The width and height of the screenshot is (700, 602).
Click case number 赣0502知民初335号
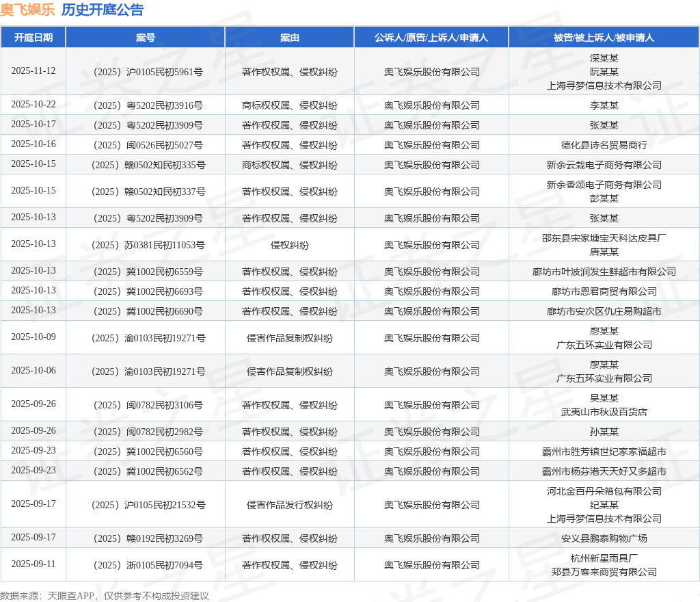pos(148,166)
